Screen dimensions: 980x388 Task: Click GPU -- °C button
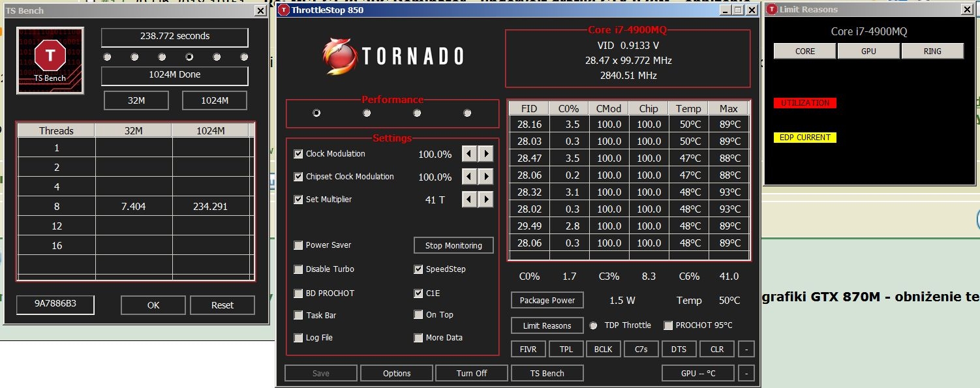pos(698,373)
